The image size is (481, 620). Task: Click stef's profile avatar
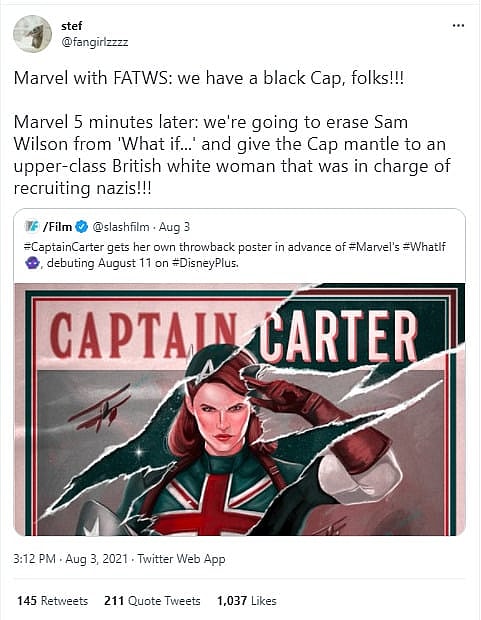pos(32,34)
